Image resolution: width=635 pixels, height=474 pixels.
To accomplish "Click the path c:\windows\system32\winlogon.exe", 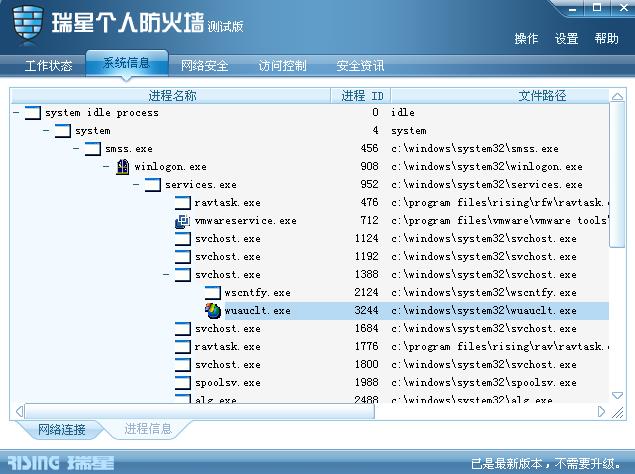I will tap(487, 167).
